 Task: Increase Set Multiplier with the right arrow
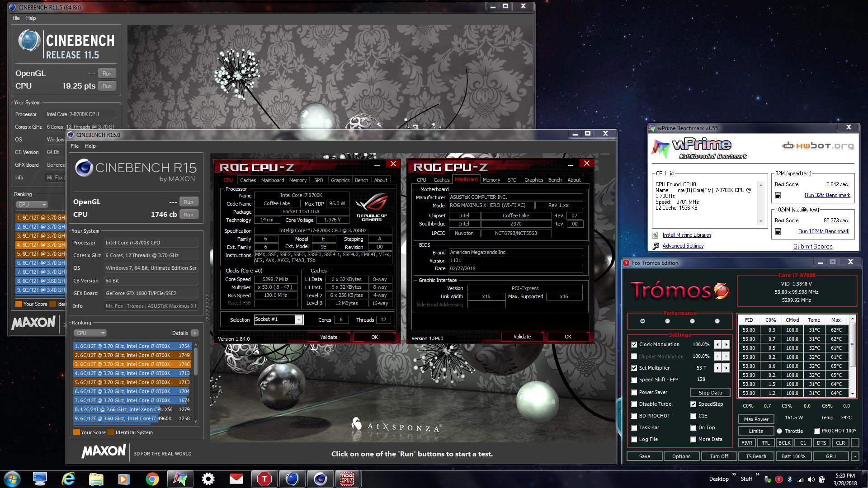pos(726,368)
